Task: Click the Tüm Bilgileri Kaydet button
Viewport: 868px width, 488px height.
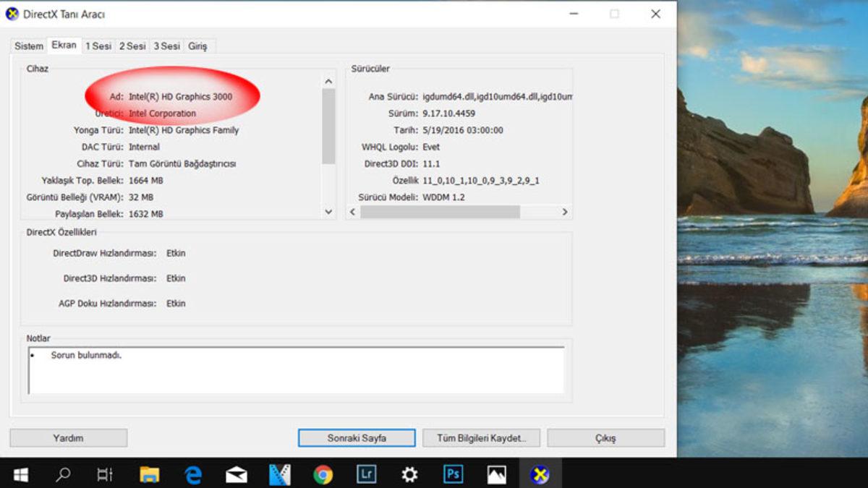Action: click(480, 438)
